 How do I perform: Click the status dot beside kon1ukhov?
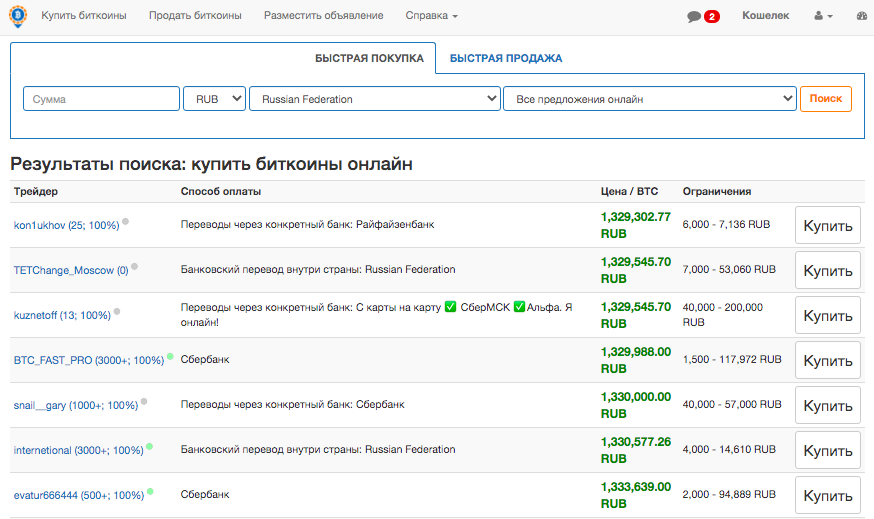point(125,222)
